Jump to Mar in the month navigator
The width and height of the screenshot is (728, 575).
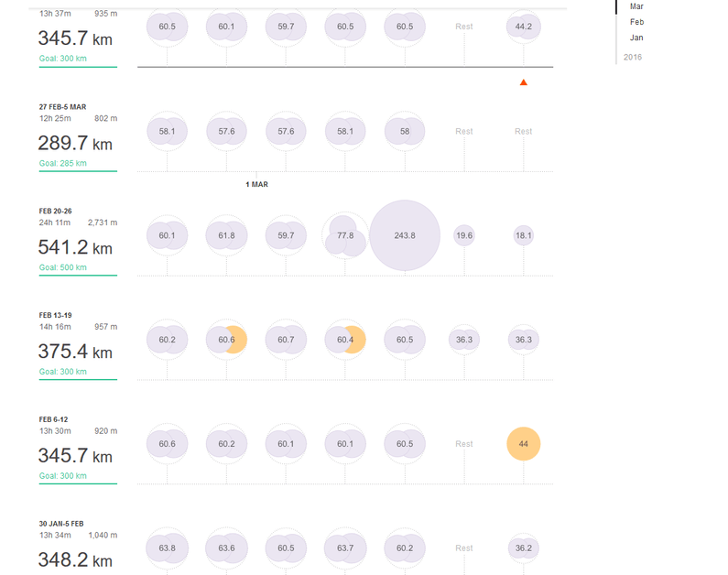(636, 6)
